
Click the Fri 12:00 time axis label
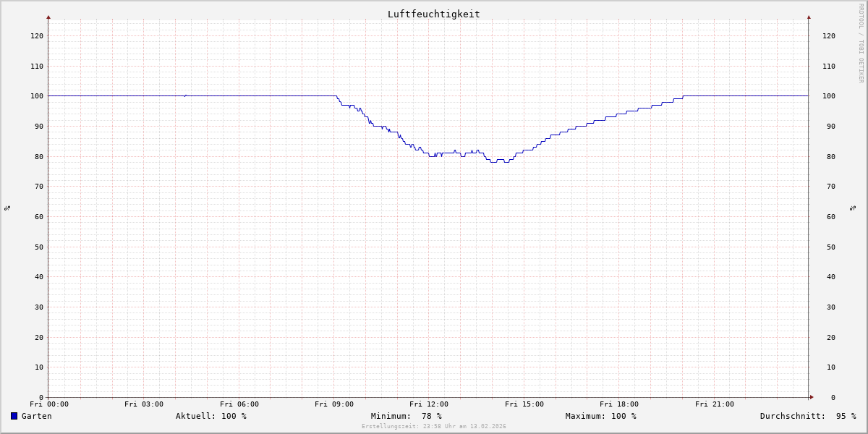point(429,404)
